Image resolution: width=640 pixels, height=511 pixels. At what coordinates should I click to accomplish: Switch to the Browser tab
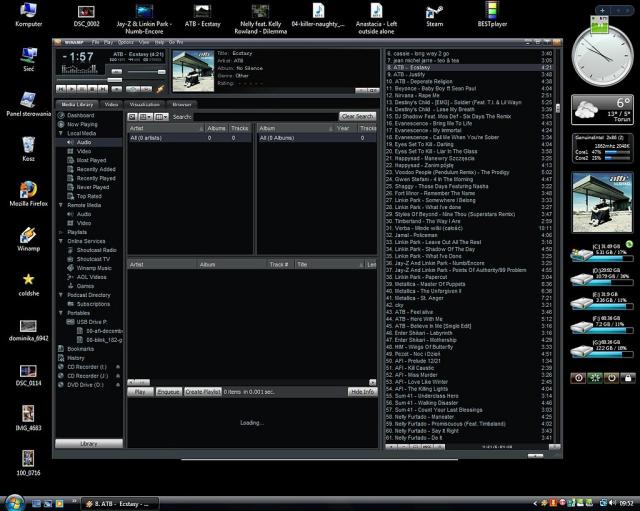coord(182,104)
